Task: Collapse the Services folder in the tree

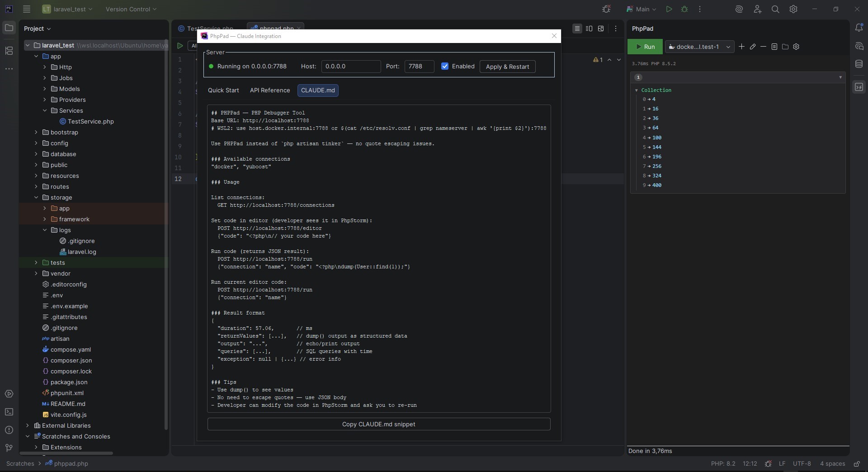Action: (45, 110)
